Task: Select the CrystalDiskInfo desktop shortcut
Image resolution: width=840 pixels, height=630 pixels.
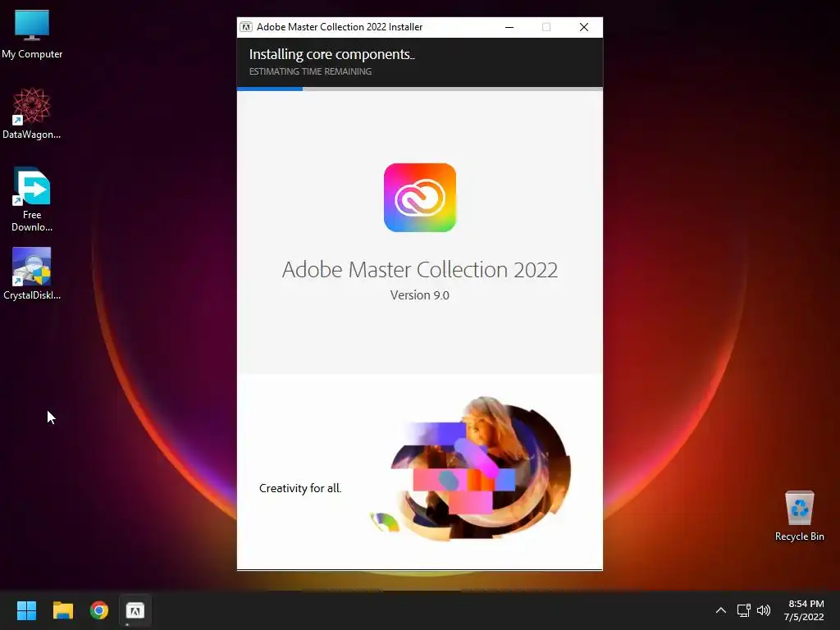Action: tap(32, 274)
